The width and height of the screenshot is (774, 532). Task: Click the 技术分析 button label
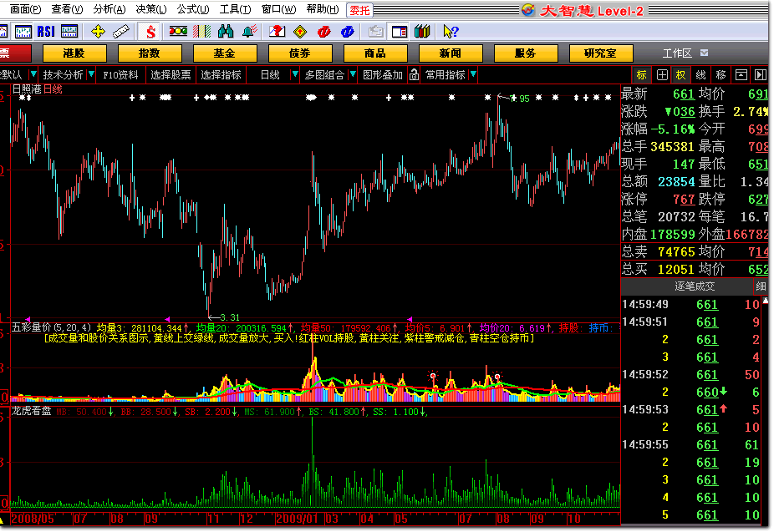click(63, 75)
